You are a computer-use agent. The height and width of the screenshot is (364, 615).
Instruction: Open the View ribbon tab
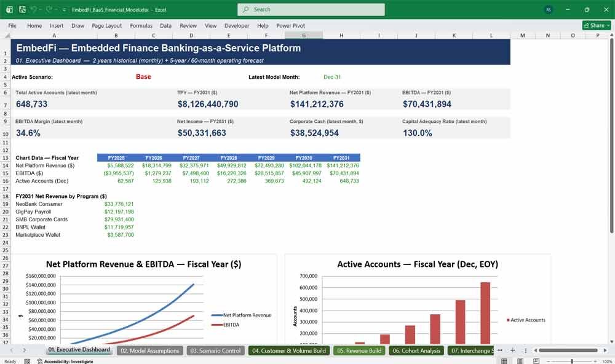tap(210, 25)
